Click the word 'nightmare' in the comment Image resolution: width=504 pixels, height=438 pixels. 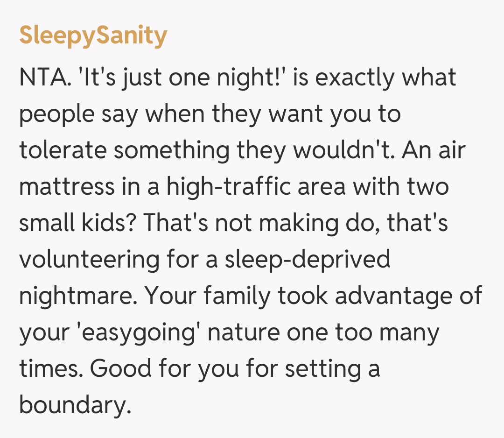(x=75, y=296)
